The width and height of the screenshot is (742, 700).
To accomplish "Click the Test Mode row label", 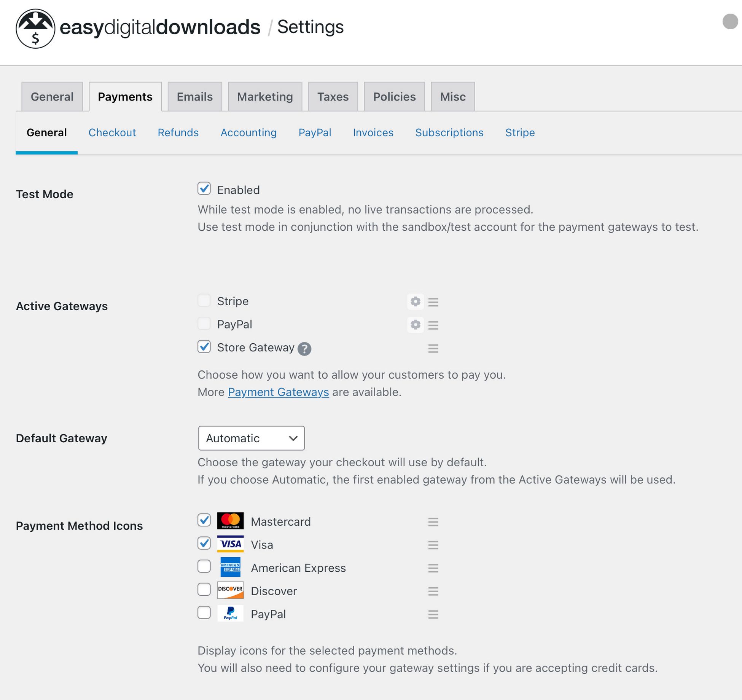I will tap(45, 194).
